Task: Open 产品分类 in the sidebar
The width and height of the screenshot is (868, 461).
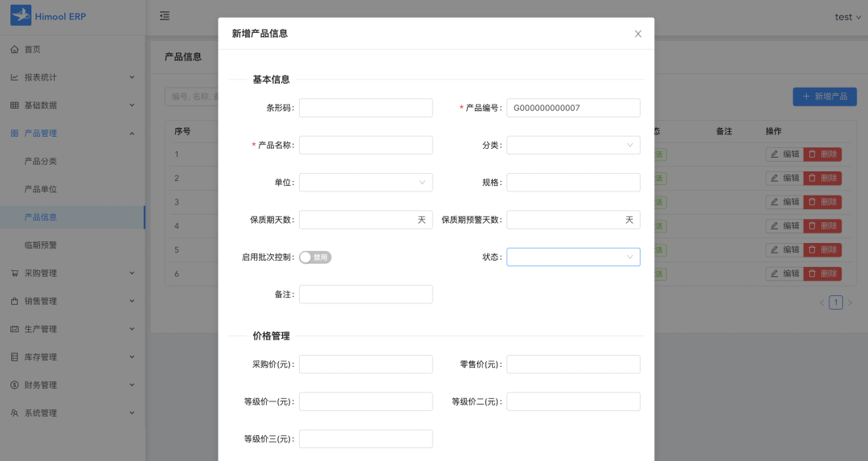Action: pyautogui.click(x=41, y=162)
